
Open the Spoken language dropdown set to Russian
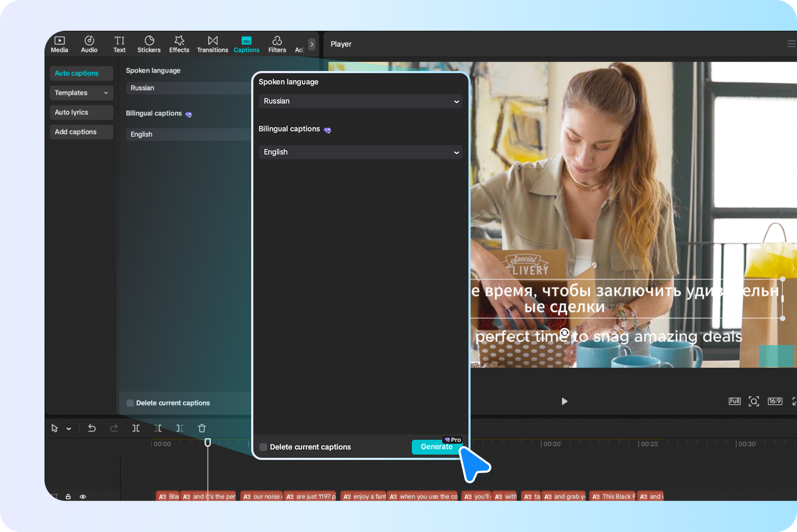coord(360,101)
